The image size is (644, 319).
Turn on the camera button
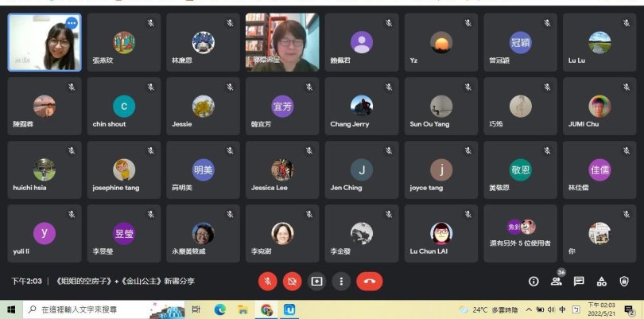point(293,281)
